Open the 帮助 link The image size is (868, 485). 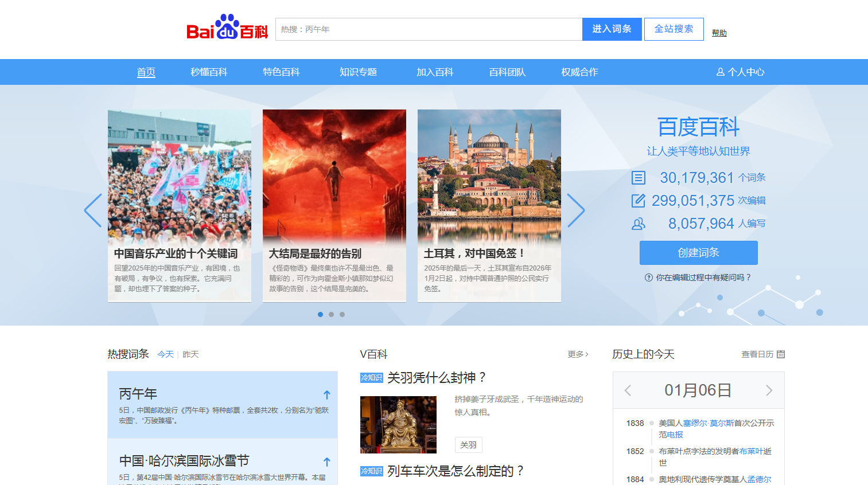click(x=719, y=33)
